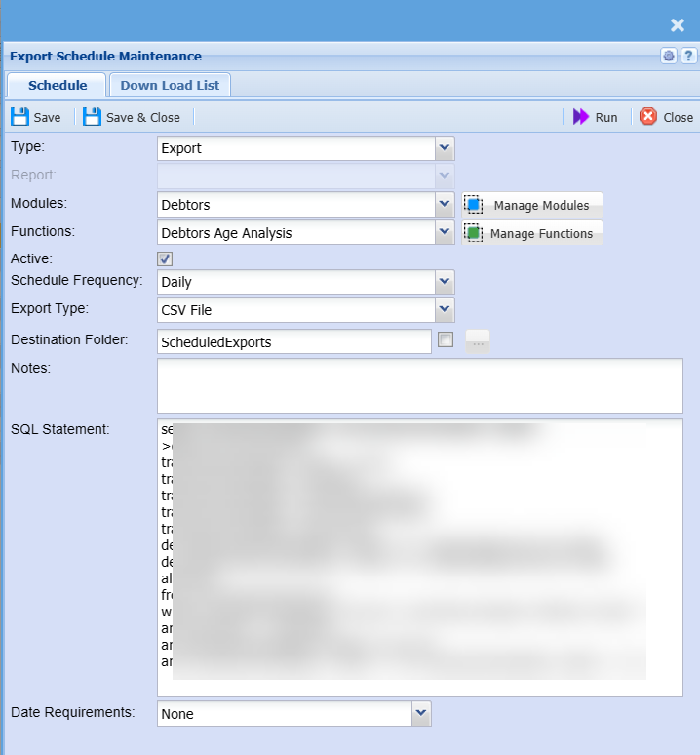Image resolution: width=700 pixels, height=755 pixels.
Task: Tick the checkbox beside Destination Folder
Action: click(446, 339)
